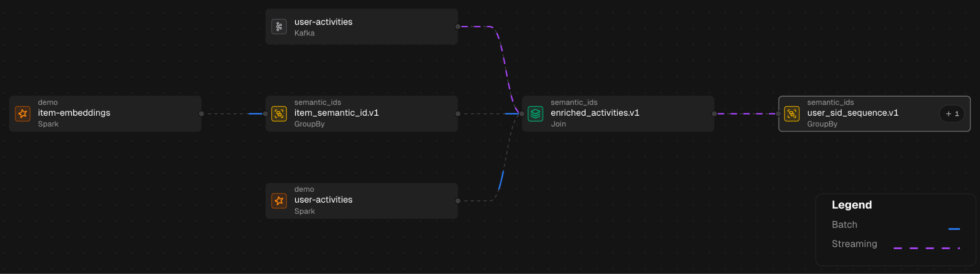Click the purple dashed Streaming sample in legend
Image resolution: width=980 pixels, height=274 pixels.
click(927, 248)
